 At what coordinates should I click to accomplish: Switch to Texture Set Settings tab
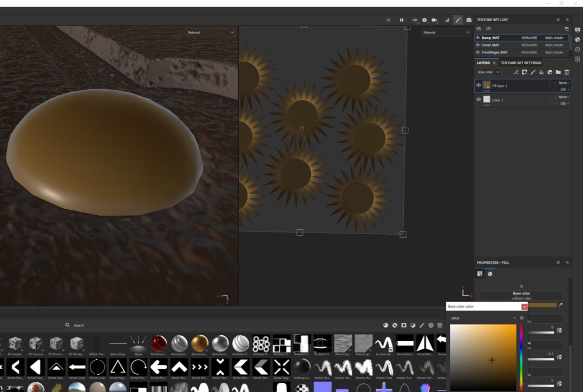[x=521, y=63]
